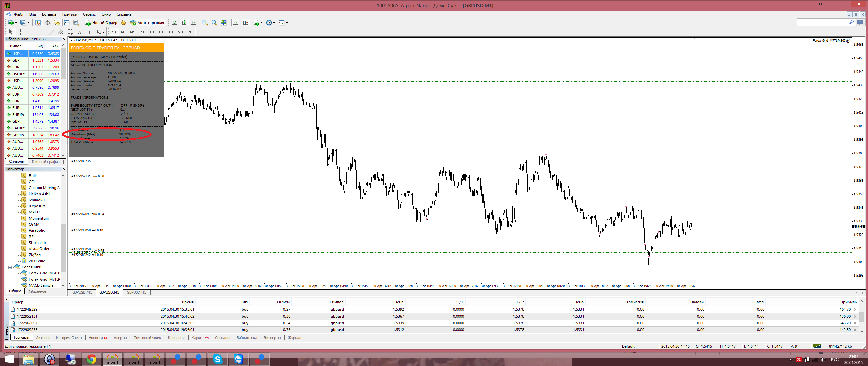Open the Файл menu
The width and height of the screenshot is (868, 366).
coord(18,14)
